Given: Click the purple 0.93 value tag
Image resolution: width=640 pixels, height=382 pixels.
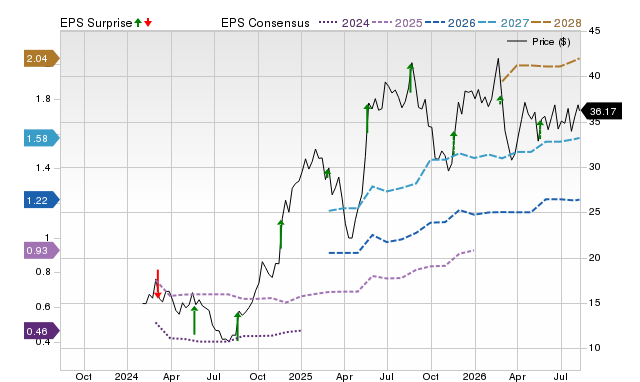Looking at the screenshot, I should click(42, 250).
